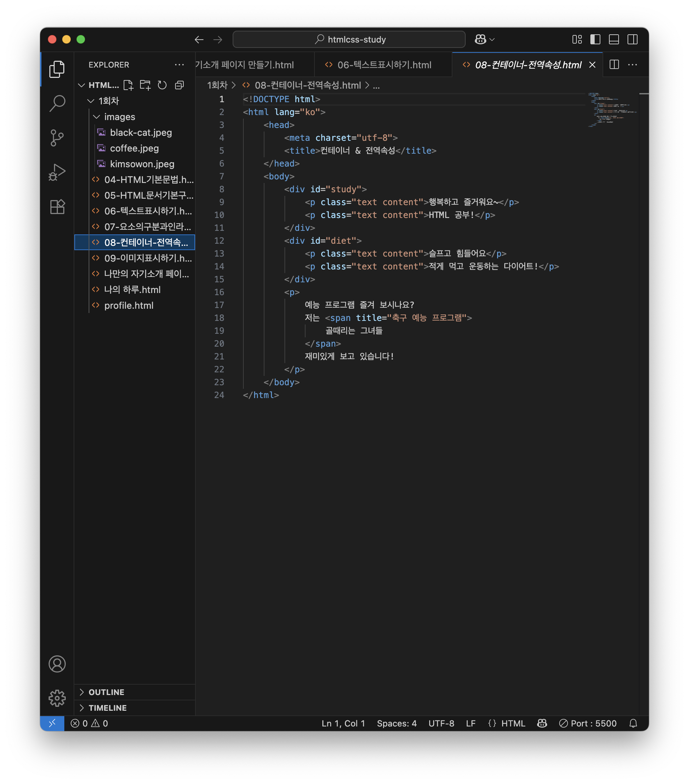This screenshot has width=689, height=784.
Task: Open profile.html from the file tree
Action: tap(129, 305)
